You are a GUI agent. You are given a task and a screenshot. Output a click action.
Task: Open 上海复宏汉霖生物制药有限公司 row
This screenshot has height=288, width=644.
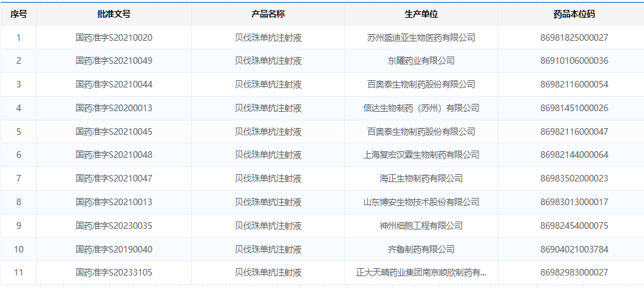[x=421, y=155]
